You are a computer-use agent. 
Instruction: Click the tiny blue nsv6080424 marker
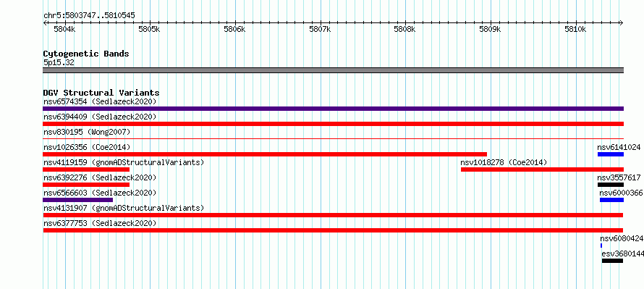coord(601,246)
